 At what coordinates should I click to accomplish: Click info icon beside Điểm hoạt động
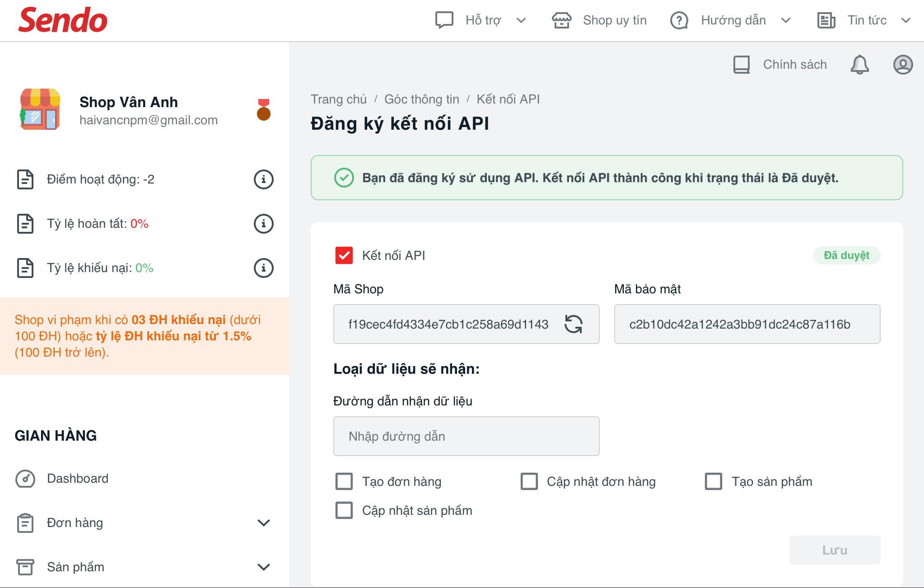(263, 179)
